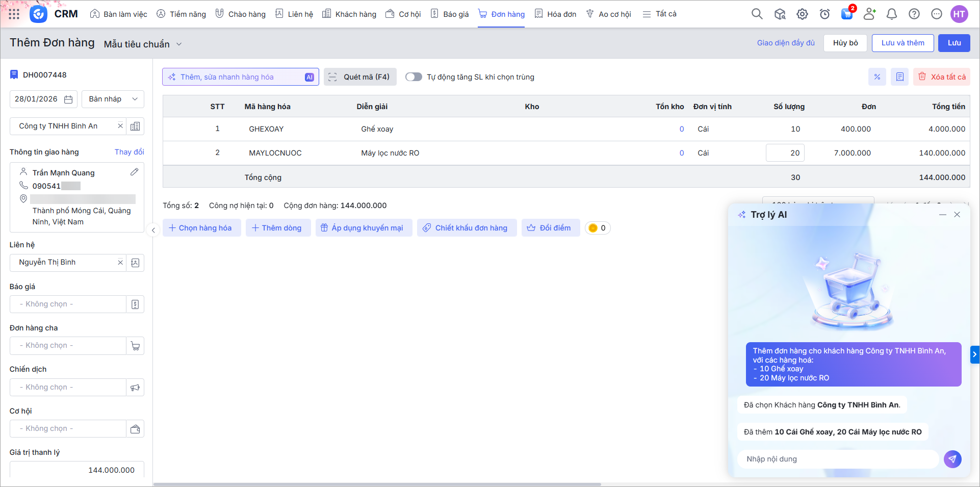Image resolution: width=980 pixels, height=487 pixels.
Task: Open the settings gear icon
Action: pyautogui.click(x=802, y=14)
